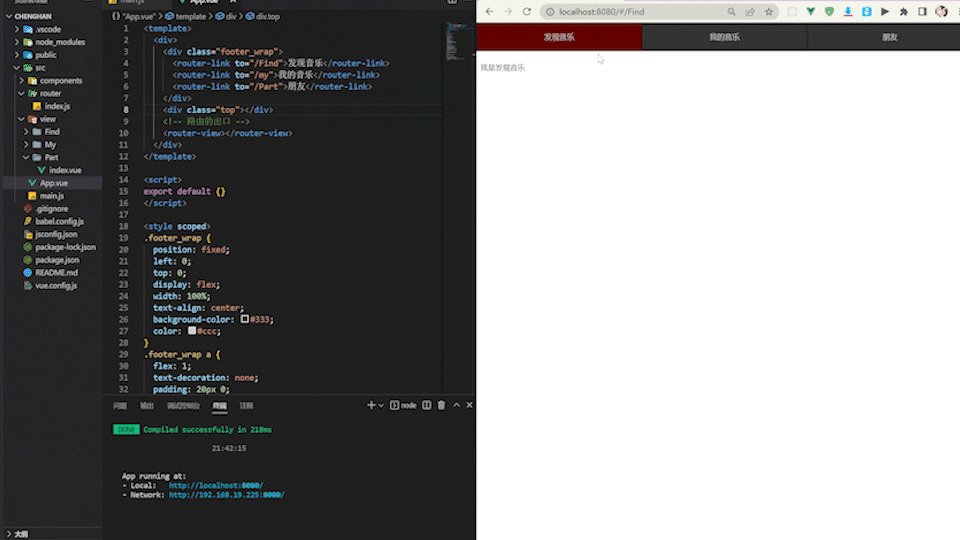Open the Network 192.168 address link
Screen dimensions: 960x540
coord(227,495)
